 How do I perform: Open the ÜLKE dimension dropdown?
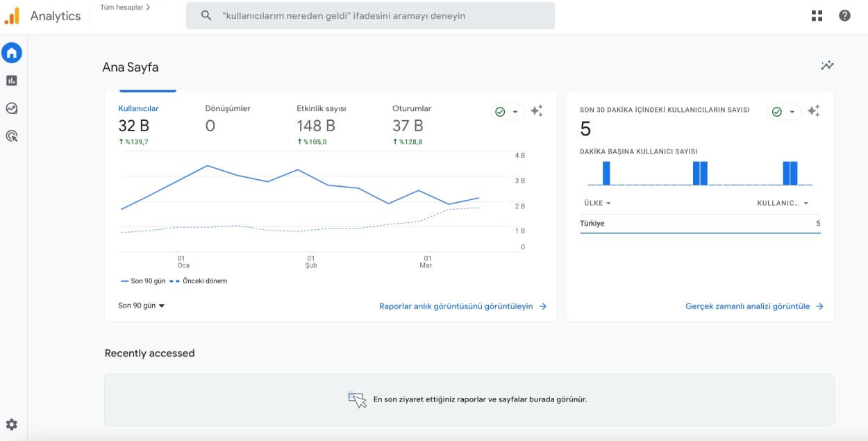click(x=598, y=203)
